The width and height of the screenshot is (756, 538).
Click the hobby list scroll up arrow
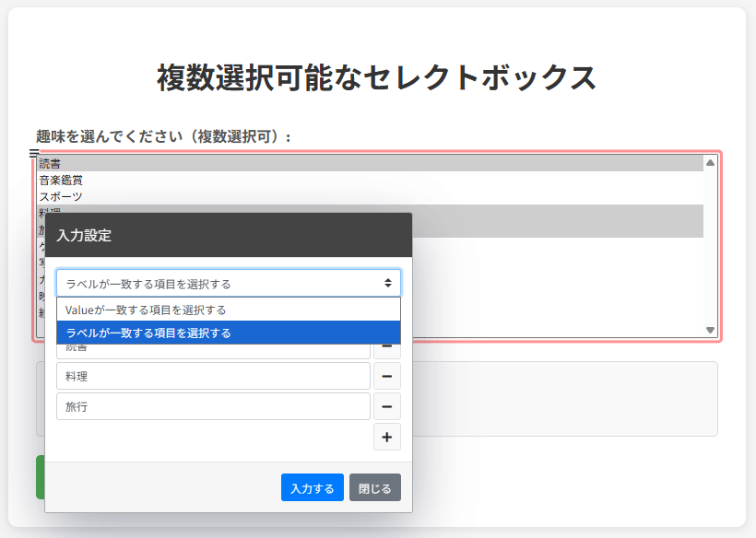click(x=710, y=163)
